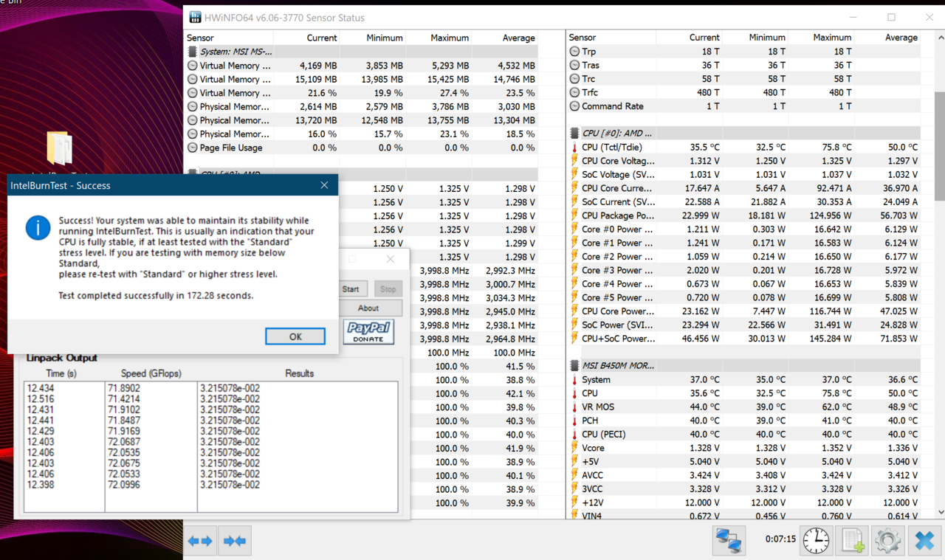Click the Sensor column header in right panel
945x560 pixels.
coord(583,38)
